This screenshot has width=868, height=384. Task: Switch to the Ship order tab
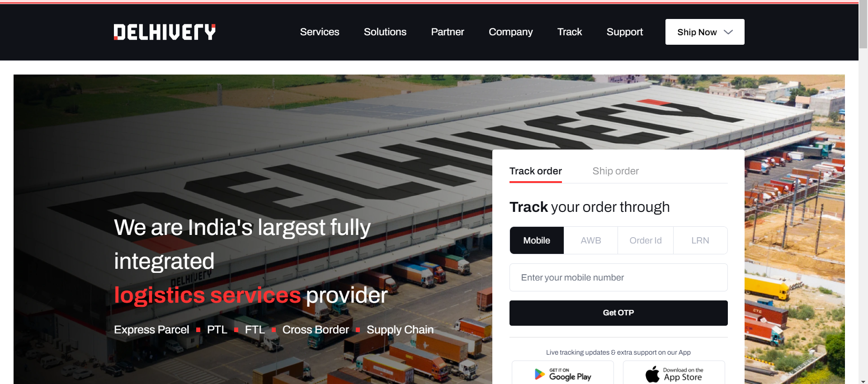[x=616, y=171]
